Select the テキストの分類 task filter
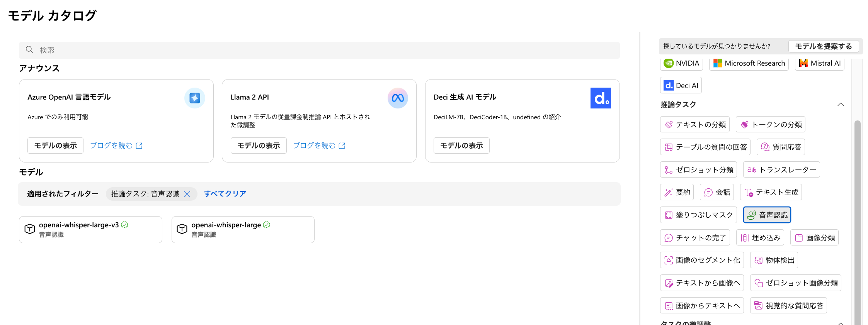 tap(695, 125)
